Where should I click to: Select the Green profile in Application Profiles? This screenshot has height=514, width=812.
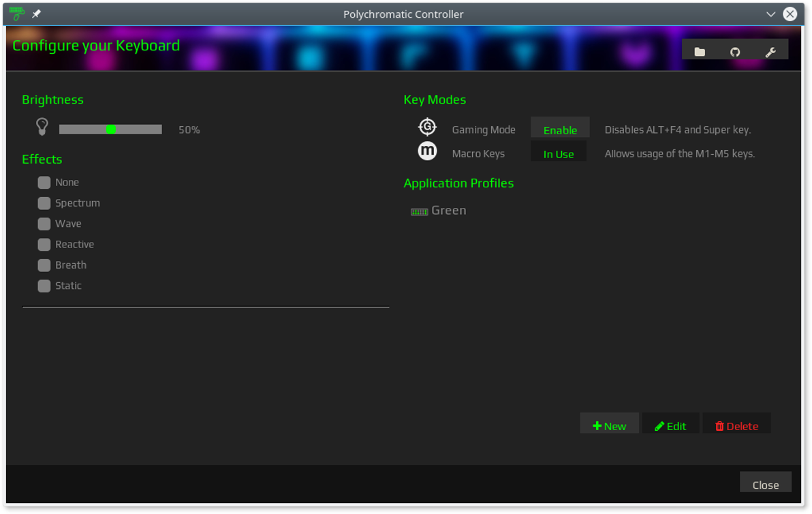(448, 210)
